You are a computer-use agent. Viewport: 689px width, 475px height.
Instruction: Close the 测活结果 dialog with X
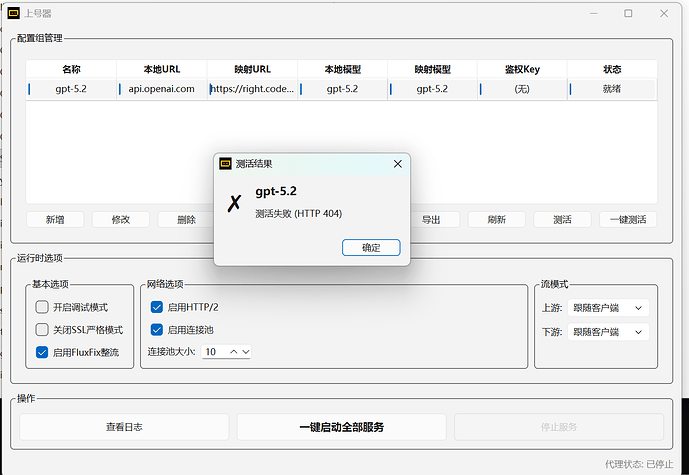398,164
